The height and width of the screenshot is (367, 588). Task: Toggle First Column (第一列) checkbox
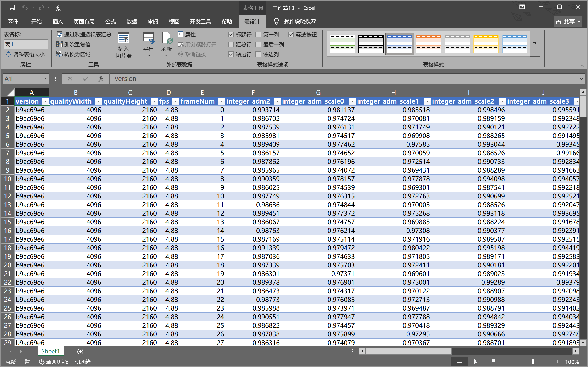tap(258, 35)
